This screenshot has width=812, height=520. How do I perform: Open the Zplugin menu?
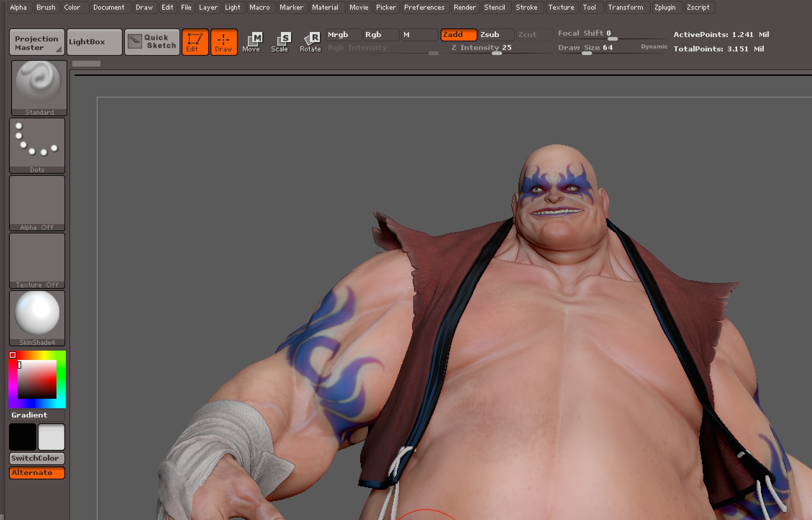[664, 7]
